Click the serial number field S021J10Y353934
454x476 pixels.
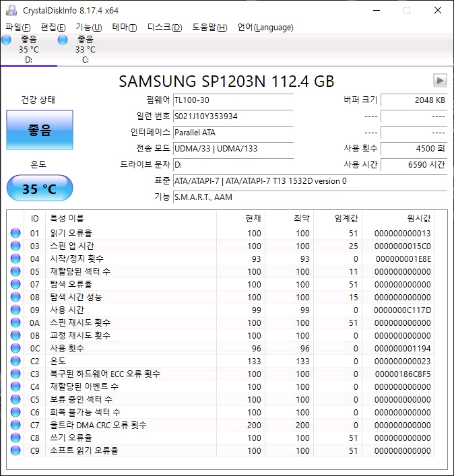[233, 116]
